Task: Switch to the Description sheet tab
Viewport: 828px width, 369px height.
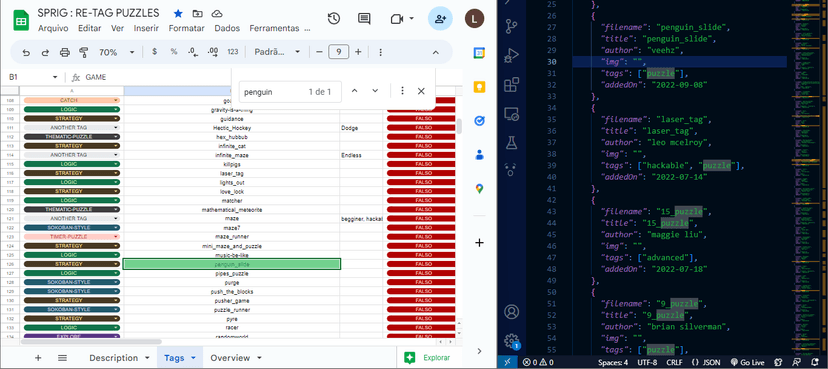Action: pos(114,358)
